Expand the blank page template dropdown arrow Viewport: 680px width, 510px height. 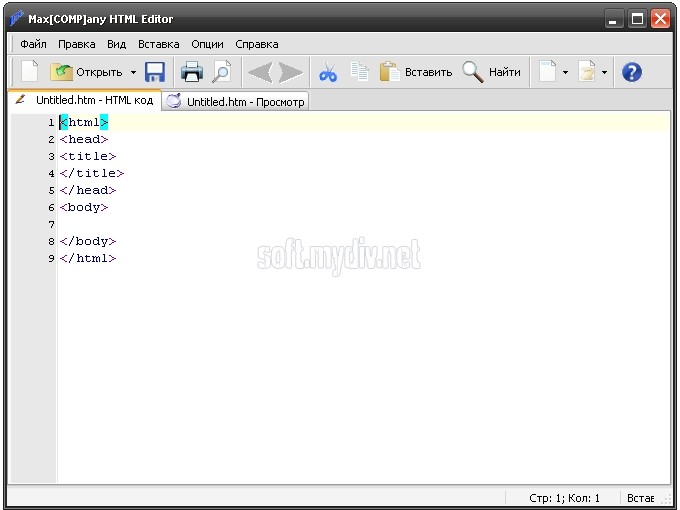(565, 72)
